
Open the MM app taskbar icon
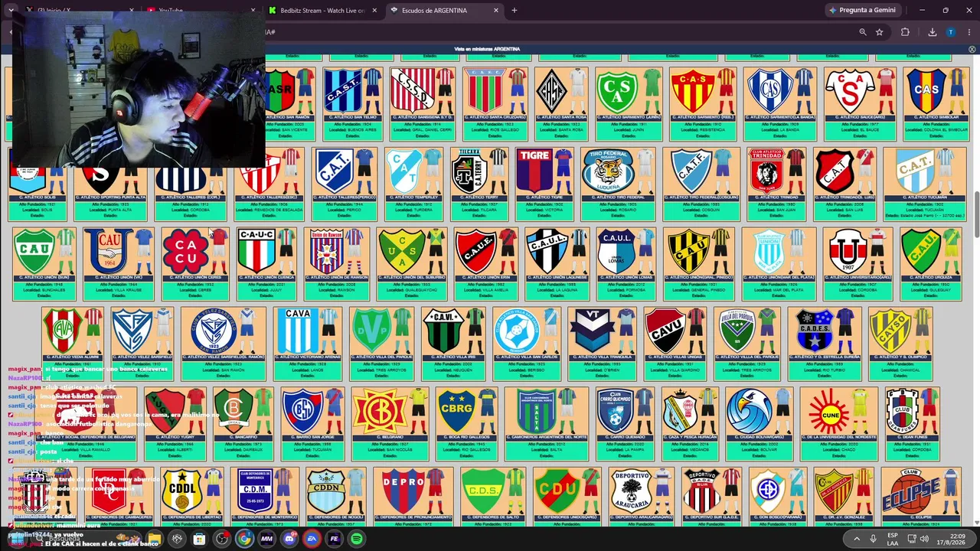click(266, 539)
